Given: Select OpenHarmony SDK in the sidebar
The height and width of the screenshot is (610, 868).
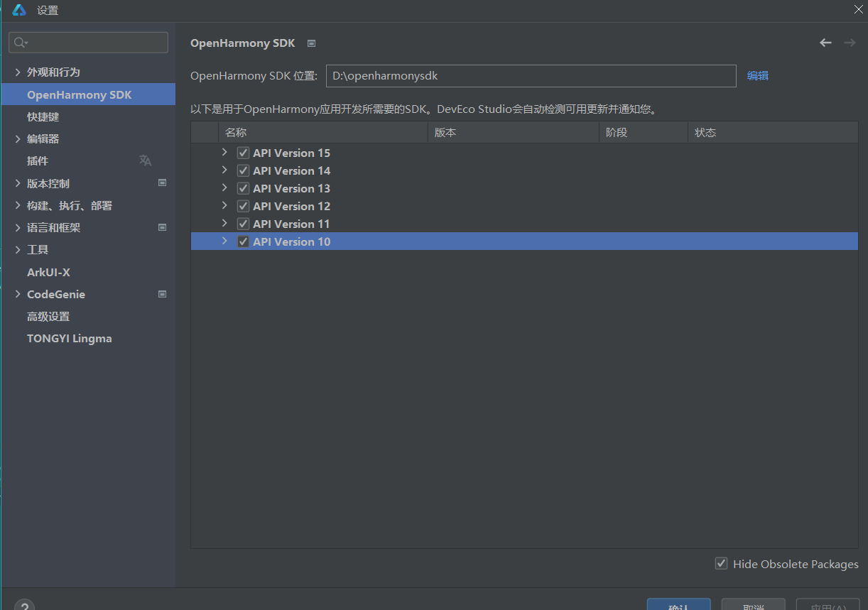Looking at the screenshot, I should click(88, 94).
